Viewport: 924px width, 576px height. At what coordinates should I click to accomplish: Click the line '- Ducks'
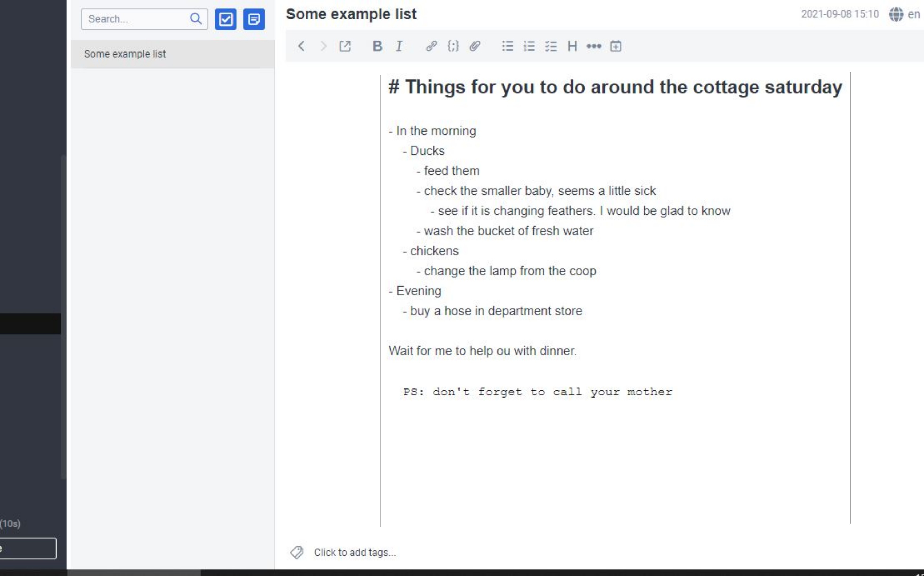coord(423,151)
